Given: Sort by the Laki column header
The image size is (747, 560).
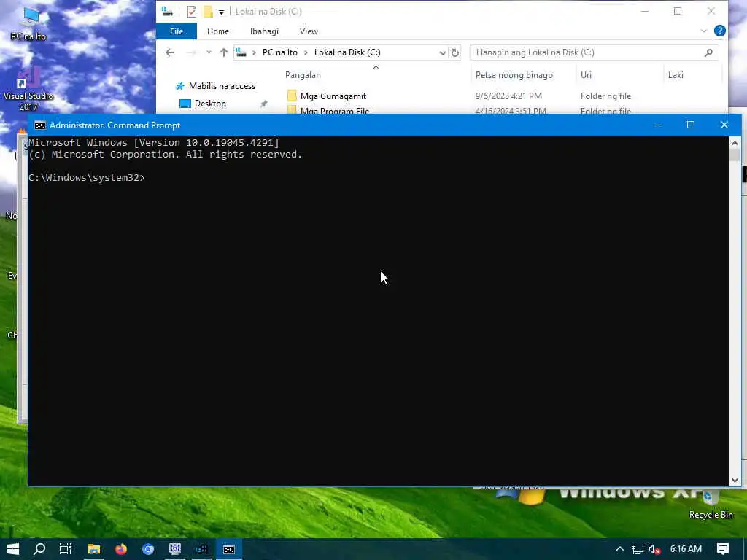Looking at the screenshot, I should pos(676,75).
